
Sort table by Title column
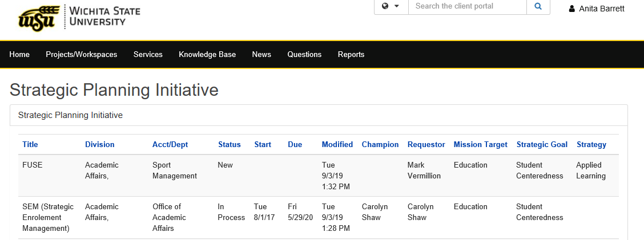click(x=30, y=144)
